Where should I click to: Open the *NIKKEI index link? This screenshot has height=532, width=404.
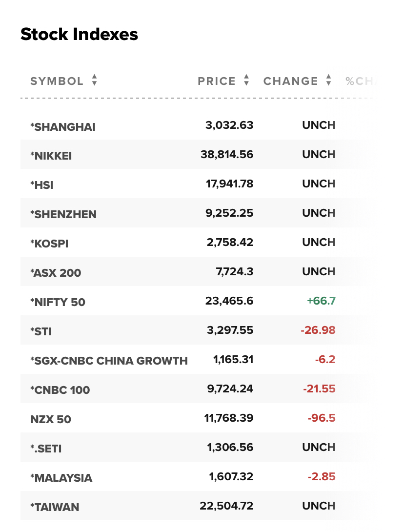tap(51, 156)
